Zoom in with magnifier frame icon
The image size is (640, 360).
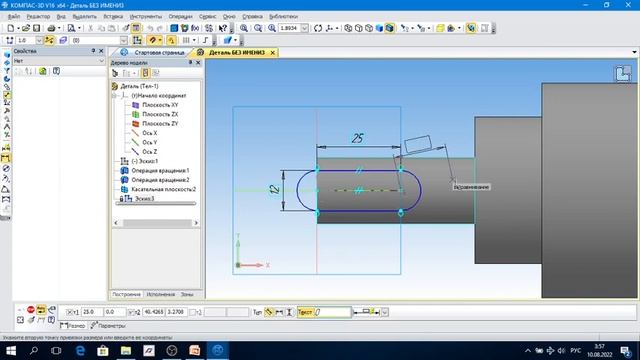[x=244, y=28]
